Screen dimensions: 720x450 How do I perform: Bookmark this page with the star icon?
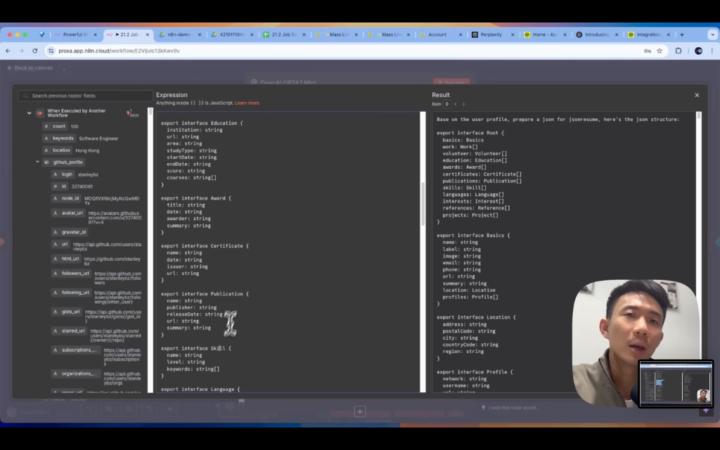pos(659,51)
